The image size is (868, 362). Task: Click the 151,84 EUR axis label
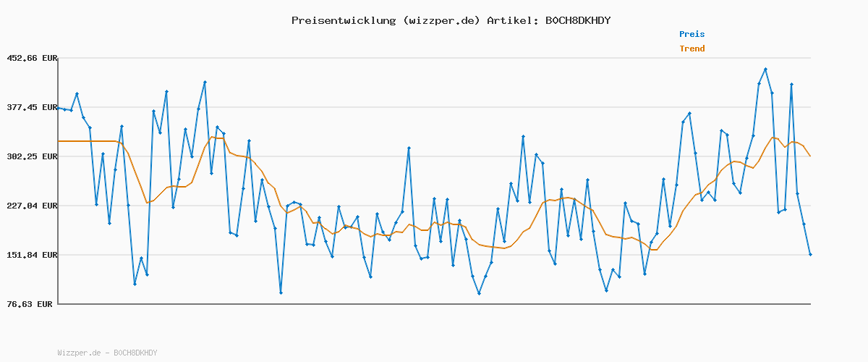tap(31, 255)
